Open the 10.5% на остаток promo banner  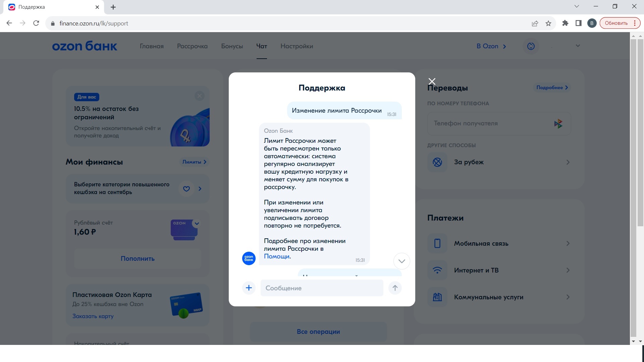point(138,116)
